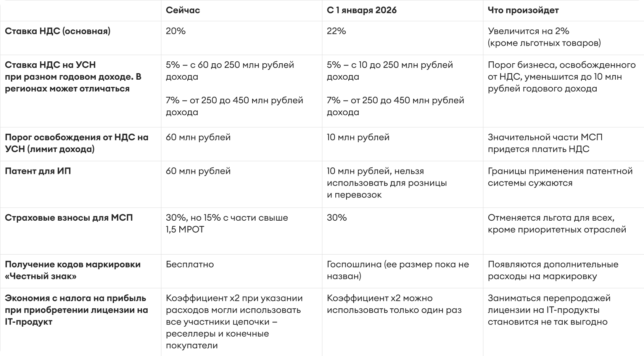
Task: Select "Увеличится на 2%" outcome text
Action: coord(528,31)
